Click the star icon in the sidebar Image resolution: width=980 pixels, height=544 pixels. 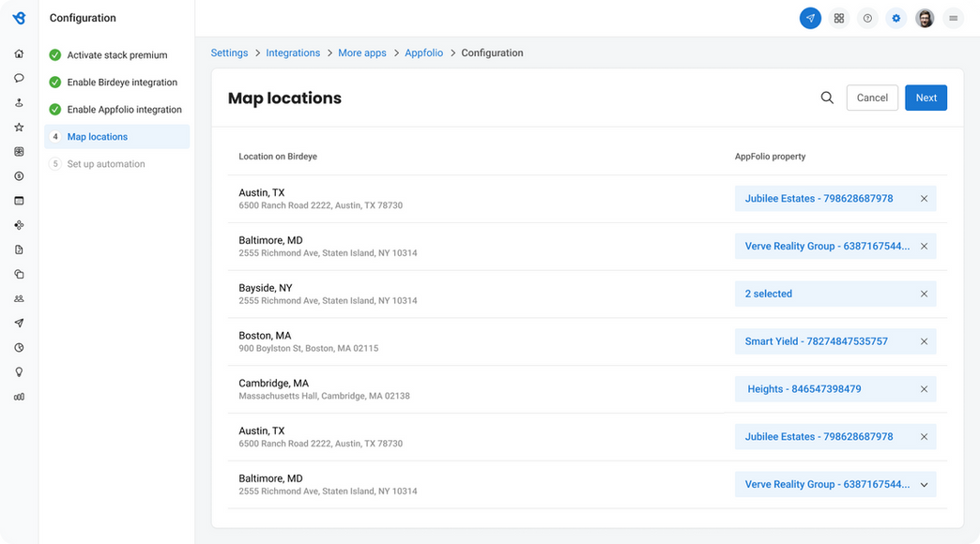pos(20,128)
